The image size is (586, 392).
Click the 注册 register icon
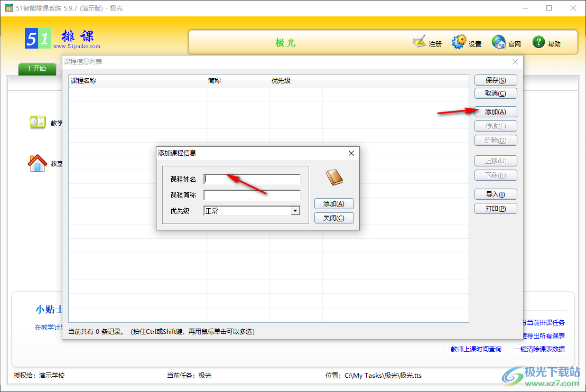(419, 42)
